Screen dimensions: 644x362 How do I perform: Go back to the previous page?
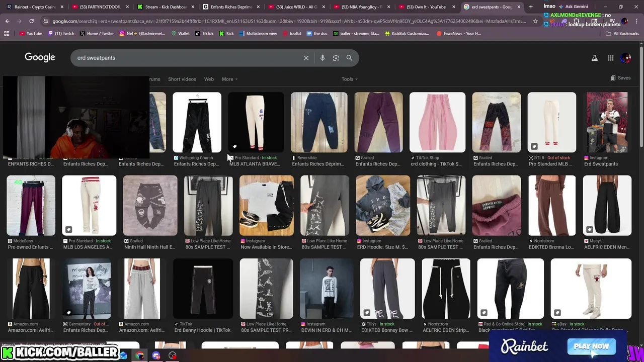click(x=7, y=21)
